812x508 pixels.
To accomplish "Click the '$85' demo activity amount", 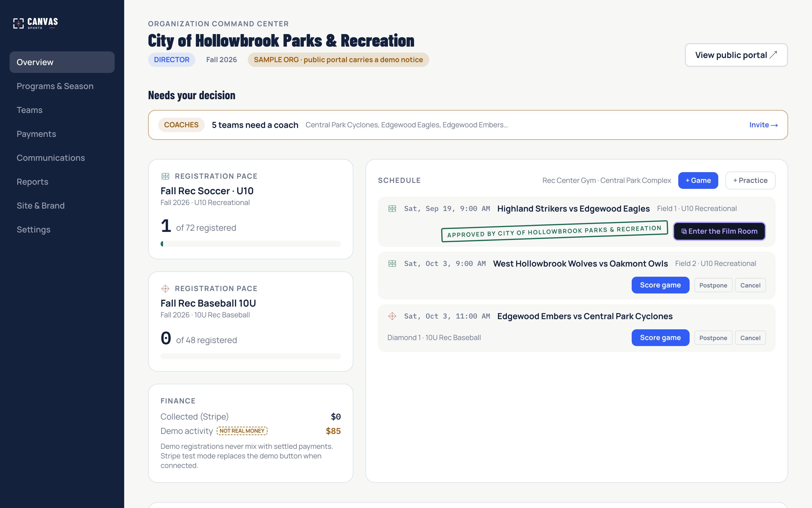I will pyautogui.click(x=333, y=431).
